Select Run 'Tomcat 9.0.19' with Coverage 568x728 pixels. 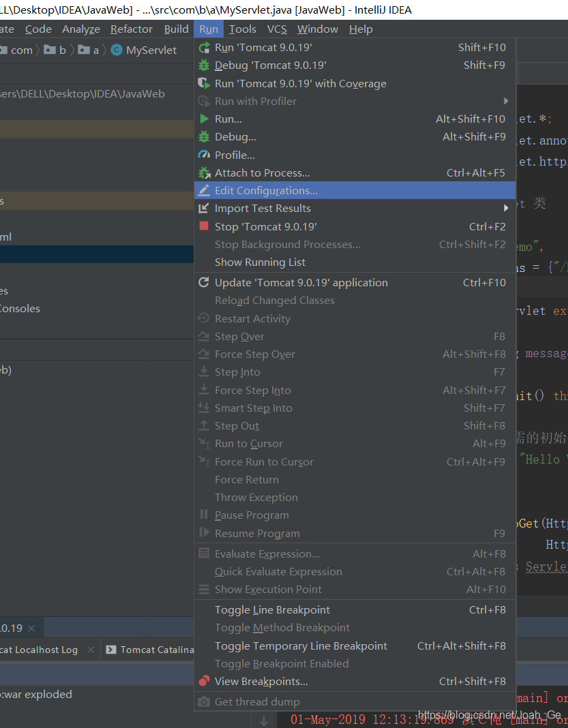(x=355, y=84)
